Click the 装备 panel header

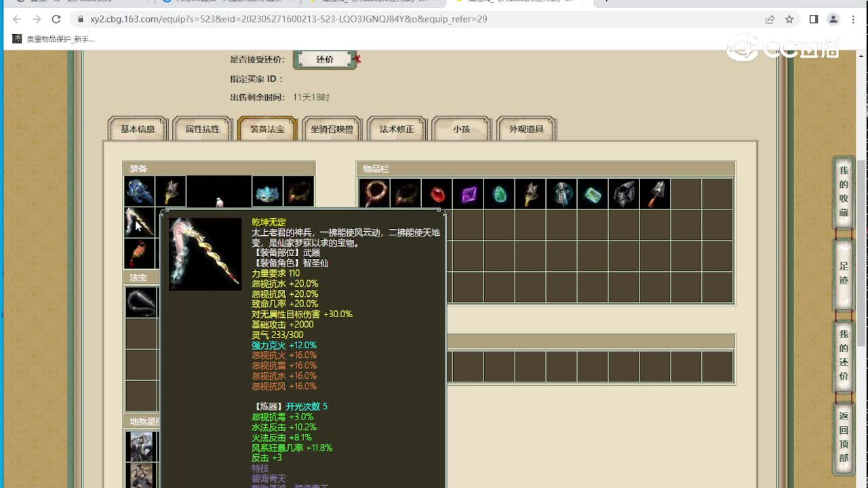(x=219, y=169)
